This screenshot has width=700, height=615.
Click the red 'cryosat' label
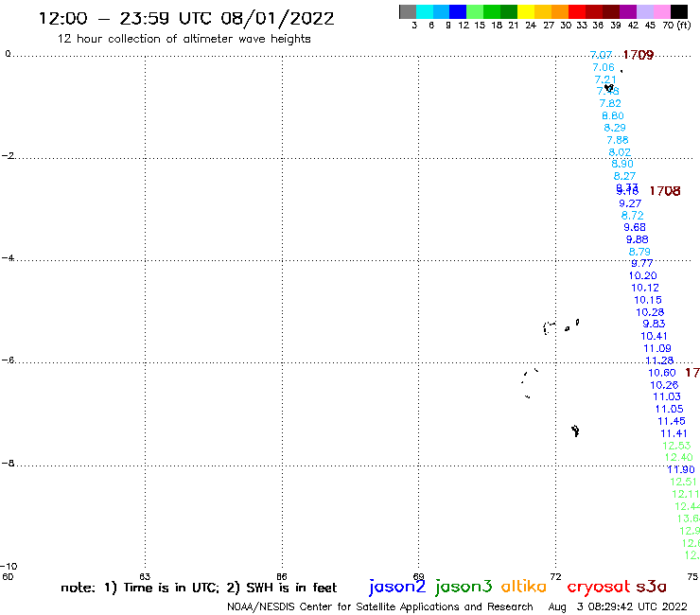tap(598, 587)
